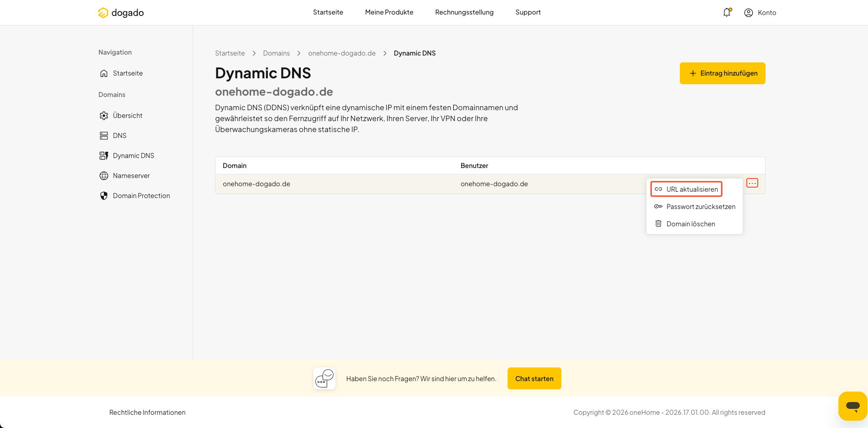
Task: Click the onehome-dogado.de Benutzer cell
Action: point(494,184)
